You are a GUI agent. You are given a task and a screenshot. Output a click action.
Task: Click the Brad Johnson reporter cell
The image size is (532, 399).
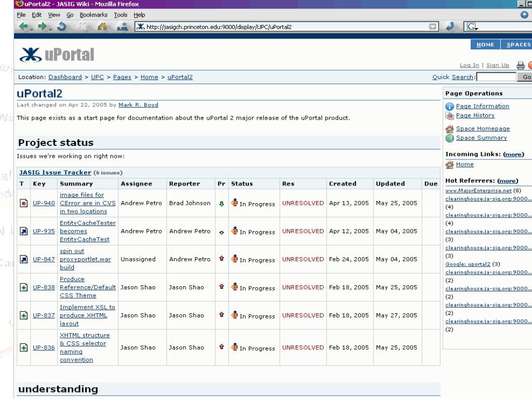pos(190,203)
